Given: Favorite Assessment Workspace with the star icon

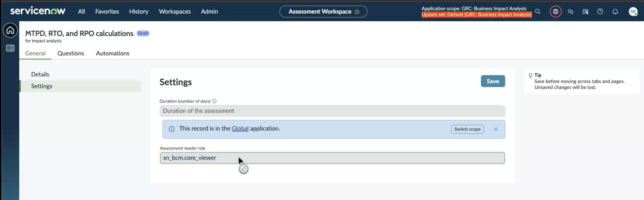Looking at the screenshot, I should click(x=357, y=12).
